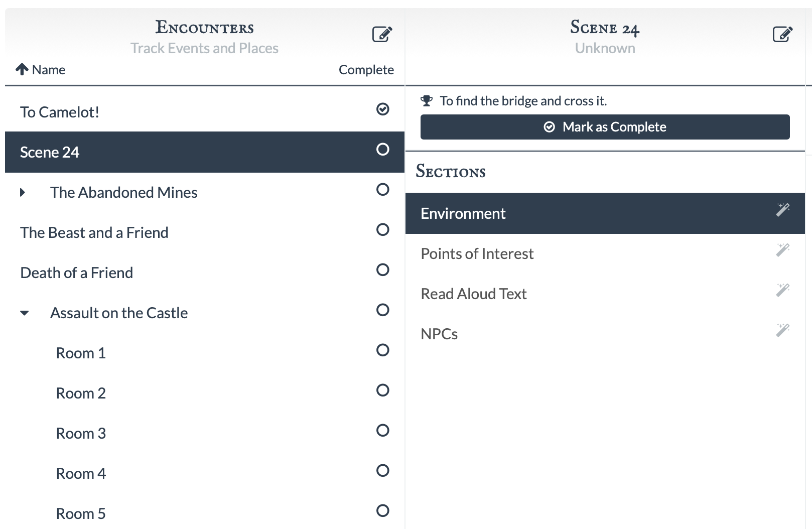Toggle complete circle for Room 3
The height and width of the screenshot is (529, 812).
coord(383,430)
